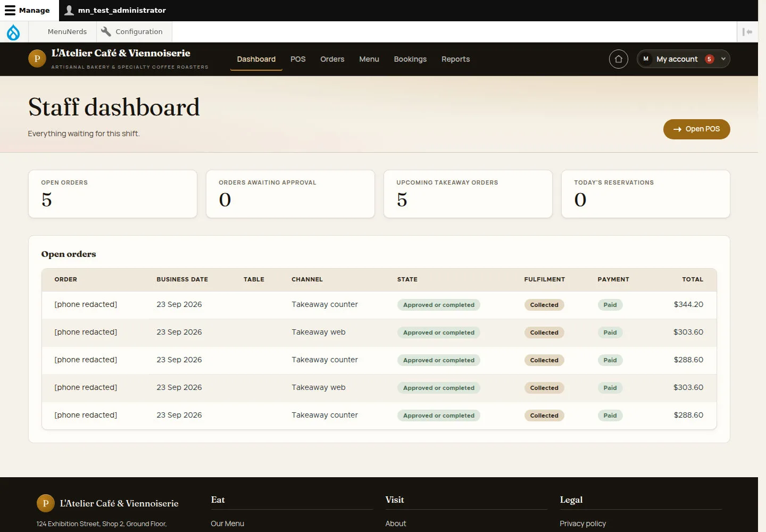Image resolution: width=766 pixels, height=532 pixels.
Task: Click the STATE column header
Action: tap(407, 279)
